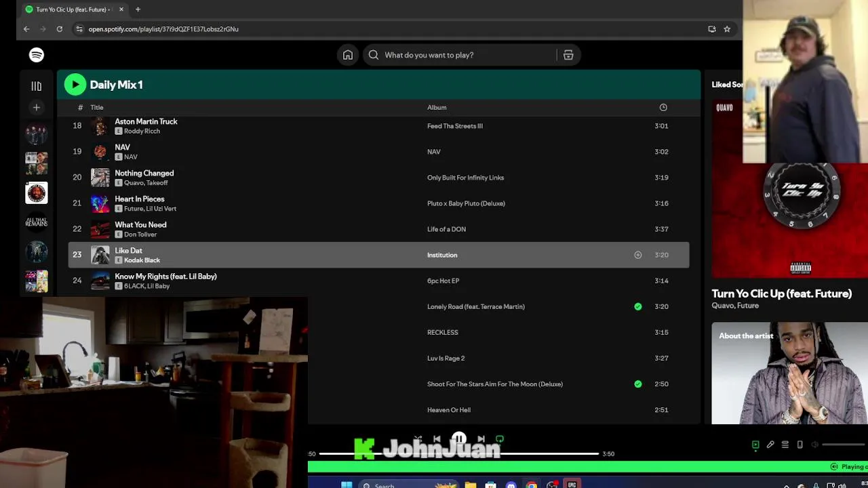Viewport: 868px width, 488px height.
Task: Open artist Don Toliver
Action: coord(140,234)
